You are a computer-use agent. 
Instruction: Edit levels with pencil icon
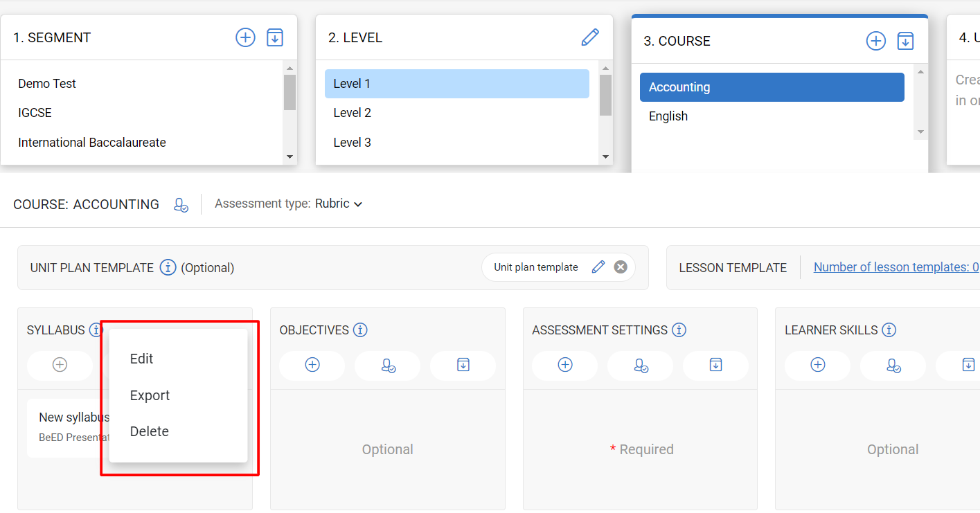590,37
